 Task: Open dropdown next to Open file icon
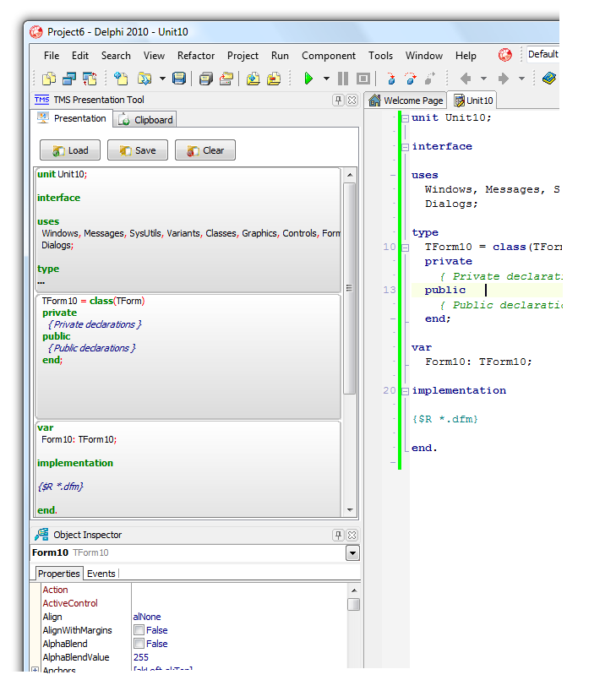[162, 79]
